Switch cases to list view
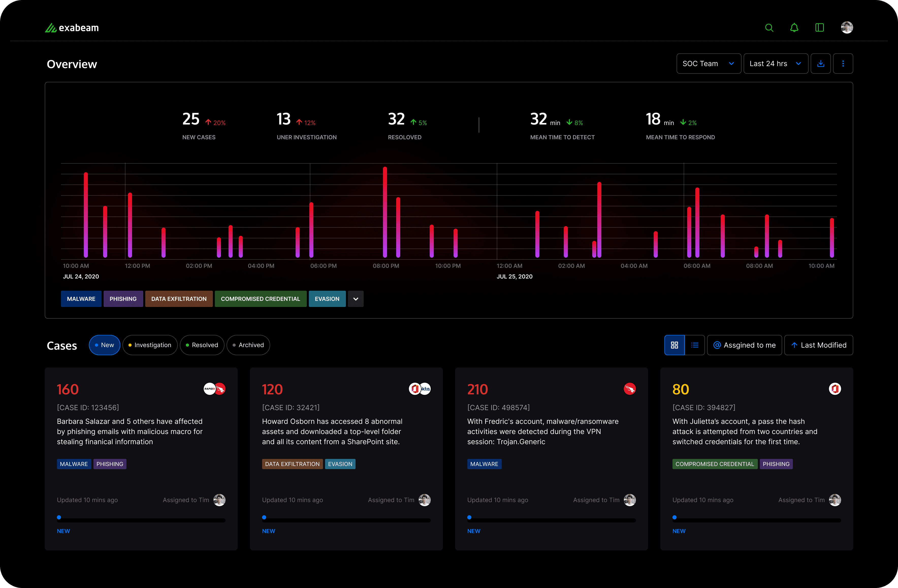 (x=694, y=345)
